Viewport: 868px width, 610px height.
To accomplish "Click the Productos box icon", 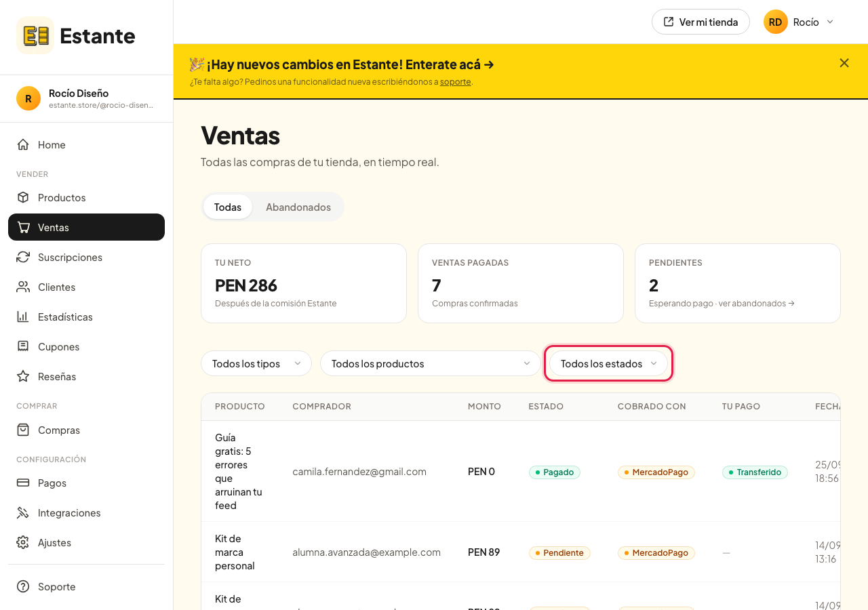I will point(23,197).
